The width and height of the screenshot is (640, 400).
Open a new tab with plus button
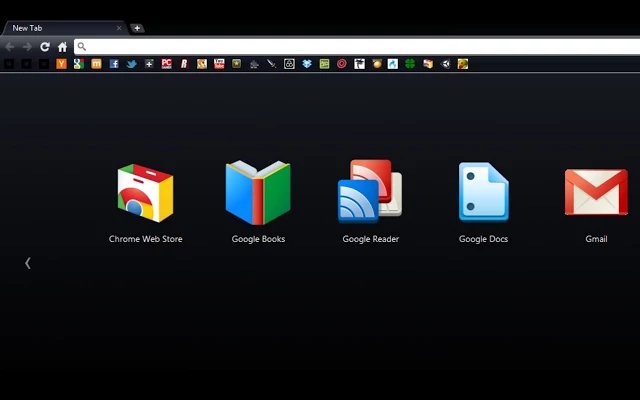137,28
